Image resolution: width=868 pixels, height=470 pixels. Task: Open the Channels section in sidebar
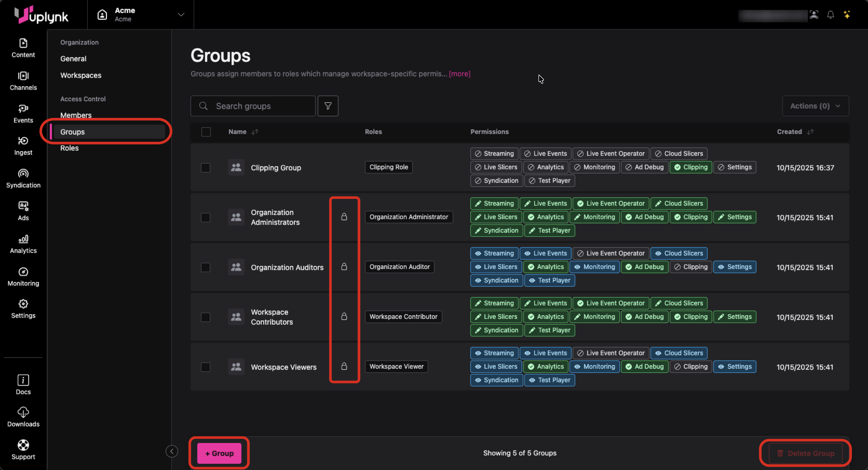23,81
